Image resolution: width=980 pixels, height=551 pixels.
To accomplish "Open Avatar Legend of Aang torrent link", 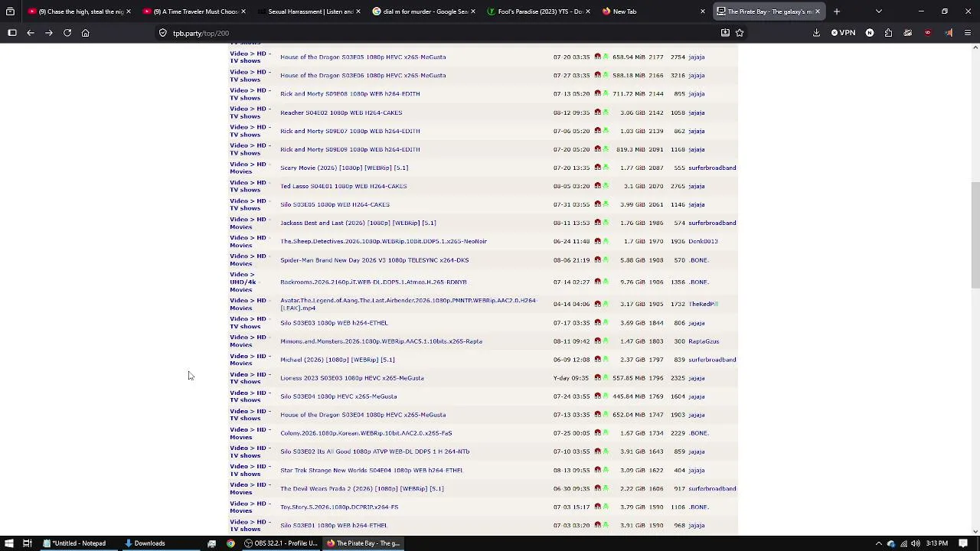I will point(408,304).
